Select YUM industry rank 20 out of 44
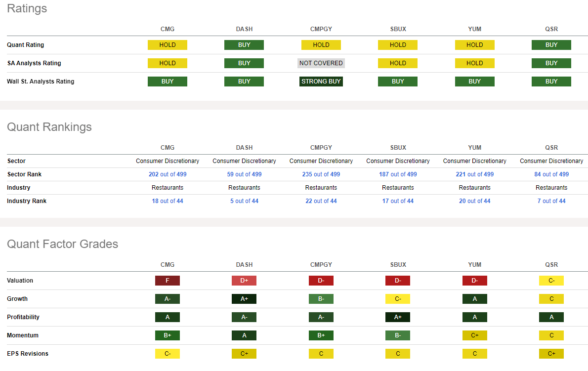588x371 pixels. coord(474,201)
